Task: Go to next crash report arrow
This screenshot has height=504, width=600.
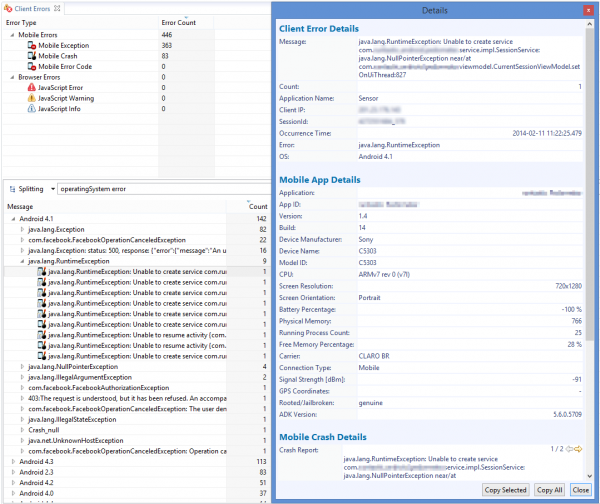Action: (578, 449)
